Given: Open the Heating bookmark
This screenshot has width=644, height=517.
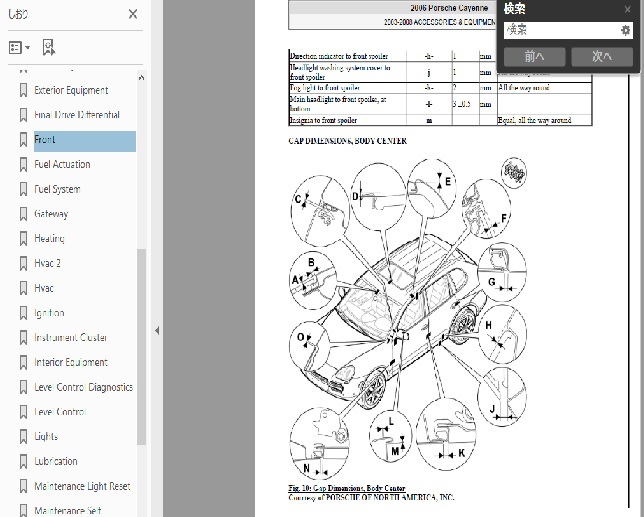Looking at the screenshot, I should 49,239.
